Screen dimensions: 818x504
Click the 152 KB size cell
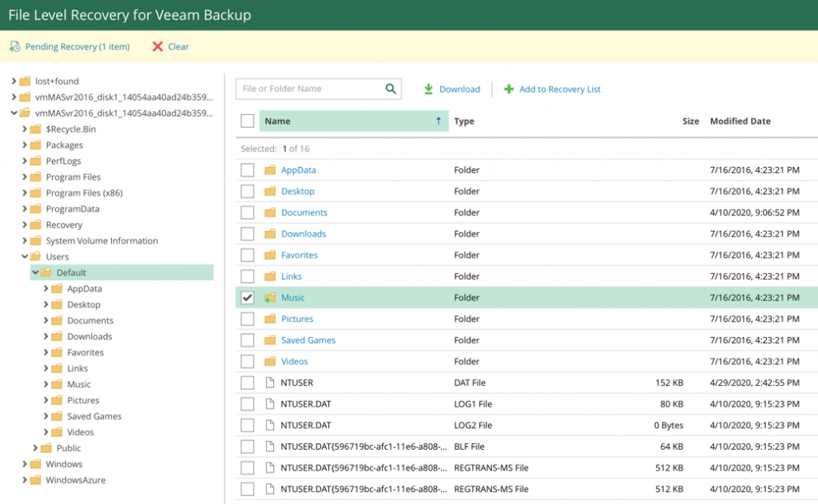point(669,383)
